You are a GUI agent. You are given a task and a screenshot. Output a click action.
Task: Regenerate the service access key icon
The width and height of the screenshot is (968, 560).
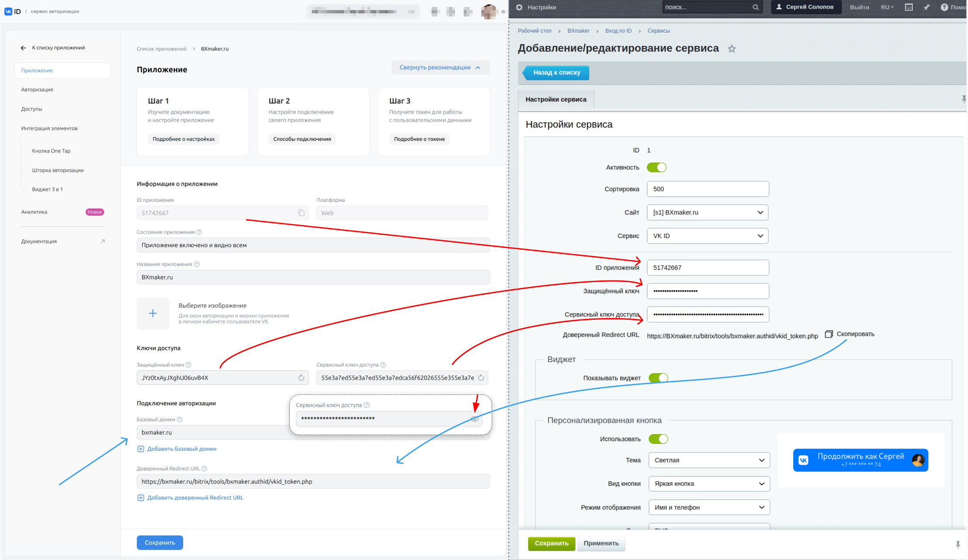point(481,377)
